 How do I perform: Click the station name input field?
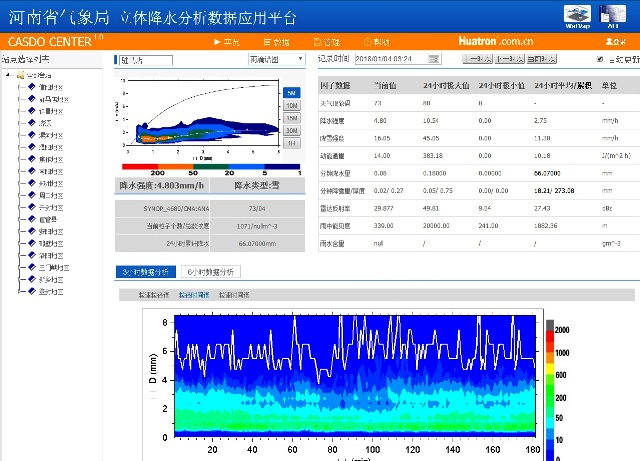146,60
